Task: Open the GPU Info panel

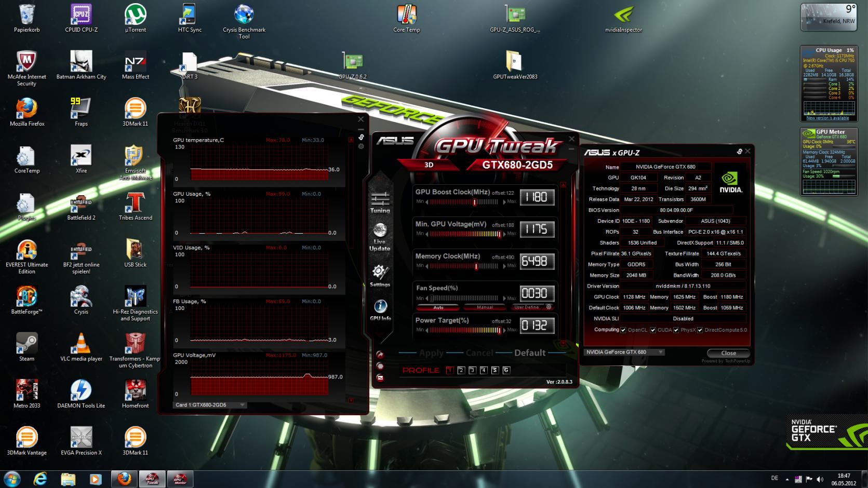Action: [x=380, y=310]
